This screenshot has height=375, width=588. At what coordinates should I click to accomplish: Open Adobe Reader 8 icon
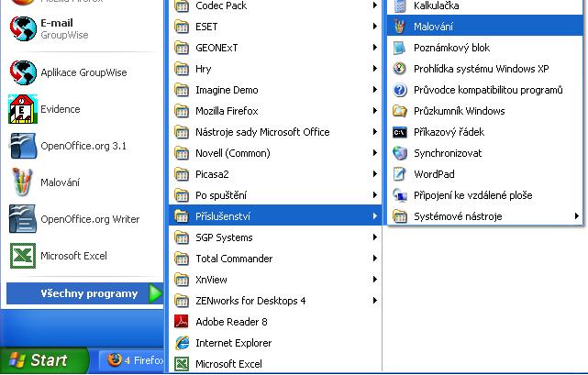[x=181, y=322]
